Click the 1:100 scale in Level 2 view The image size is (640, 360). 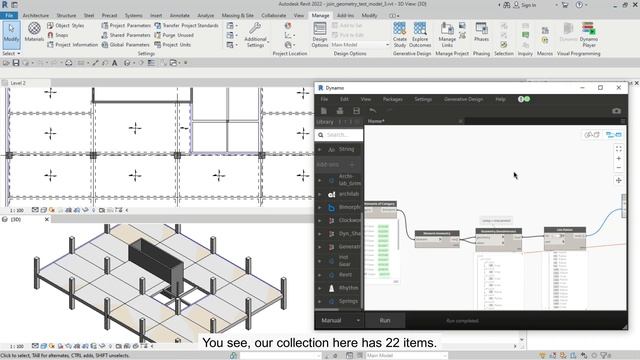17,210
